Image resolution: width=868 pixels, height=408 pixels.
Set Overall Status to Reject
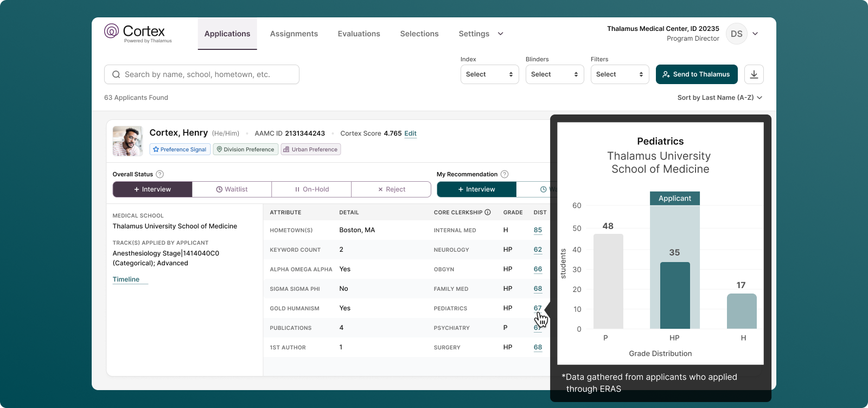click(391, 189)
